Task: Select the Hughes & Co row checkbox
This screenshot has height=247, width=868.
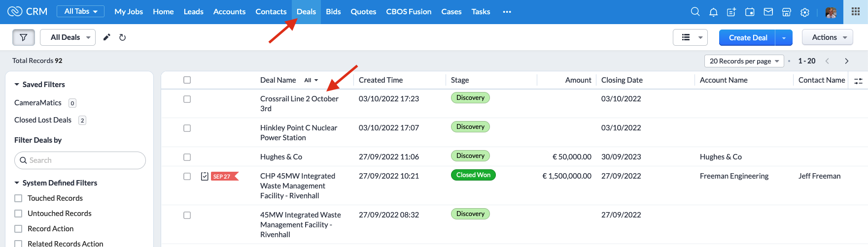Action: point(187,157)
